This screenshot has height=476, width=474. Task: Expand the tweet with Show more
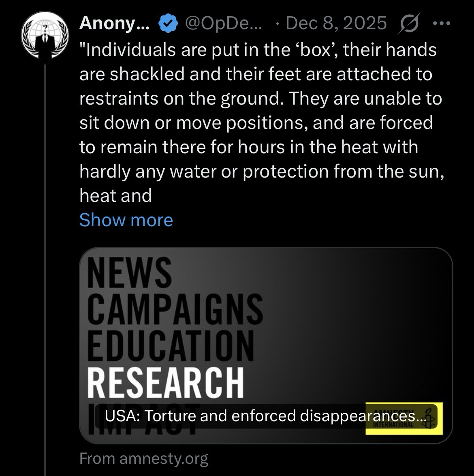click(126, 220)
